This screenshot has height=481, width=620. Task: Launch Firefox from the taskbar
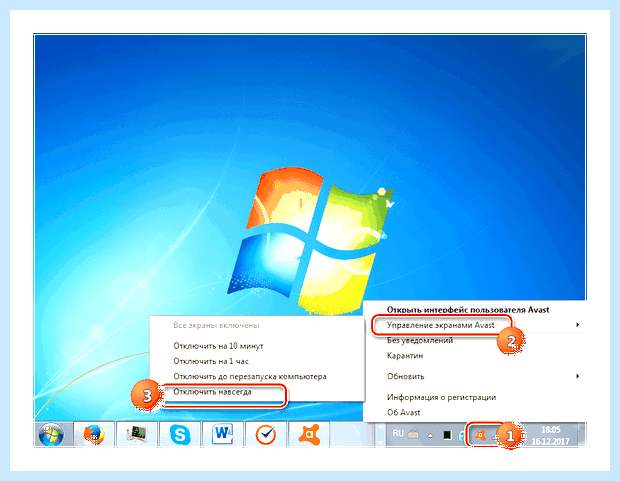pyautogui.click(x=94, y=434)
